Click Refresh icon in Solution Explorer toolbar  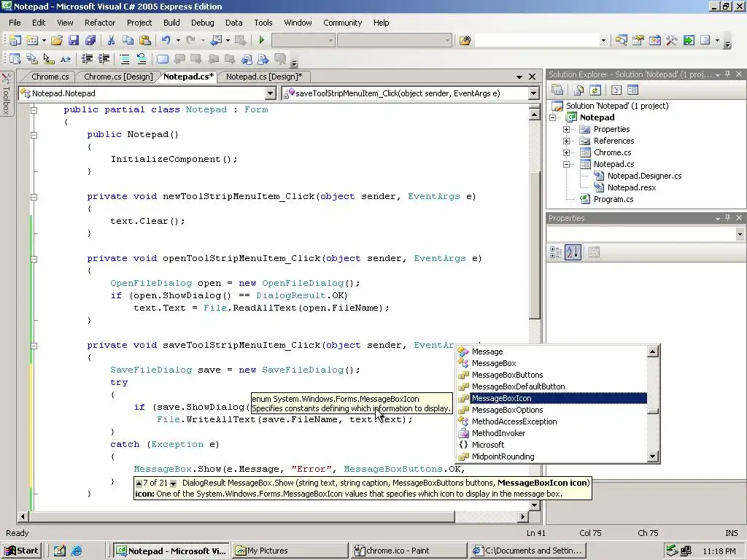(x=595, y=90)
